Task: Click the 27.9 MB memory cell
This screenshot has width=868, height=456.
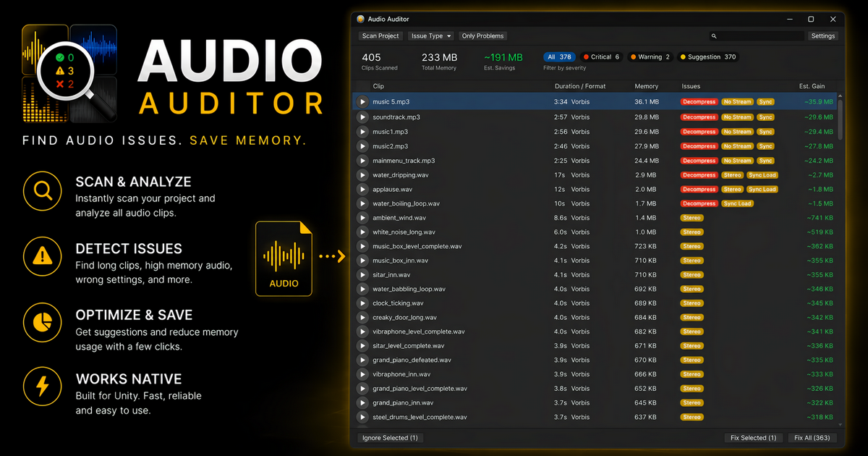Action: 647,146
